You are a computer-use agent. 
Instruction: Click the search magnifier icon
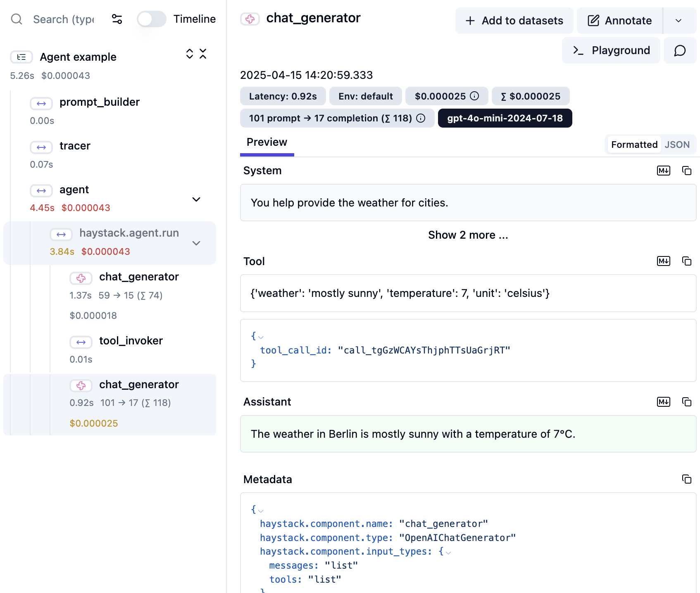[x=16, y=19]
